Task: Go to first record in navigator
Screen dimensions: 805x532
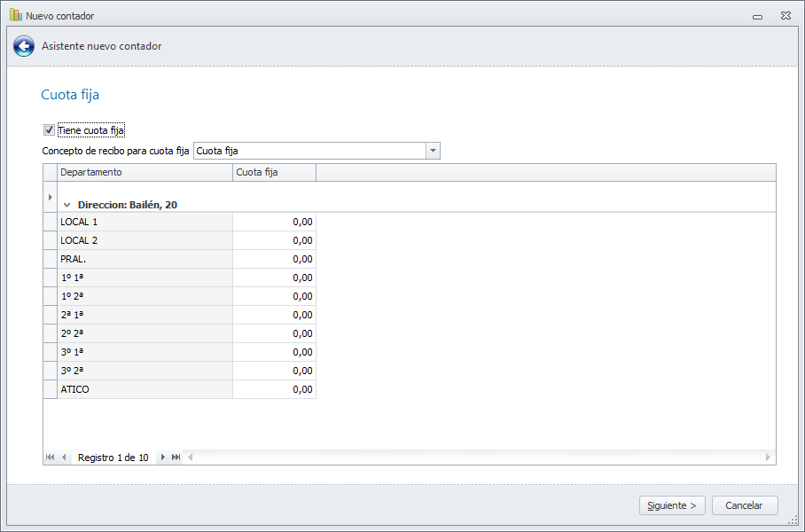Action: [50, 458]
